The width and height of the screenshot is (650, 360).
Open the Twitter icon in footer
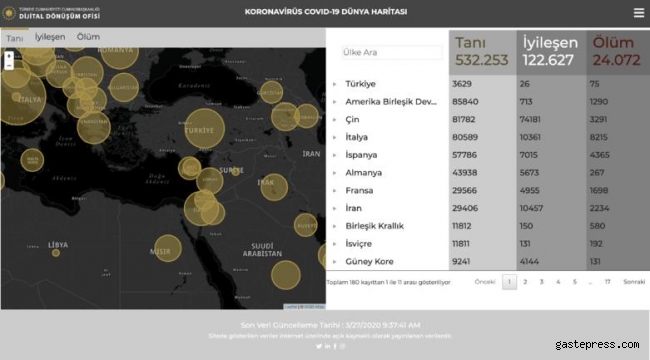(319, 346)
